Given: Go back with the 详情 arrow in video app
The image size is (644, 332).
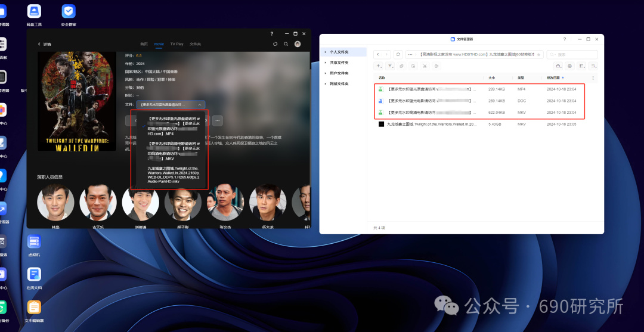Looking at the screenshot, I should tap(39, 44).
